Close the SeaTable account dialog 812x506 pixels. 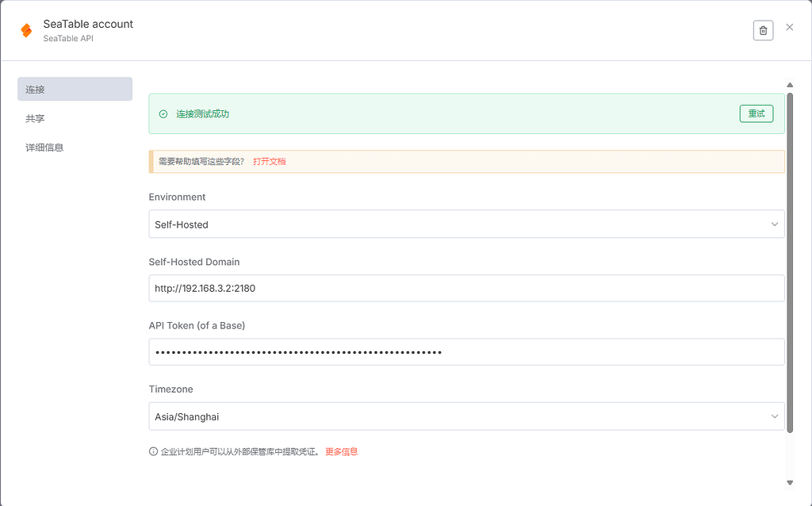point(789,27)
